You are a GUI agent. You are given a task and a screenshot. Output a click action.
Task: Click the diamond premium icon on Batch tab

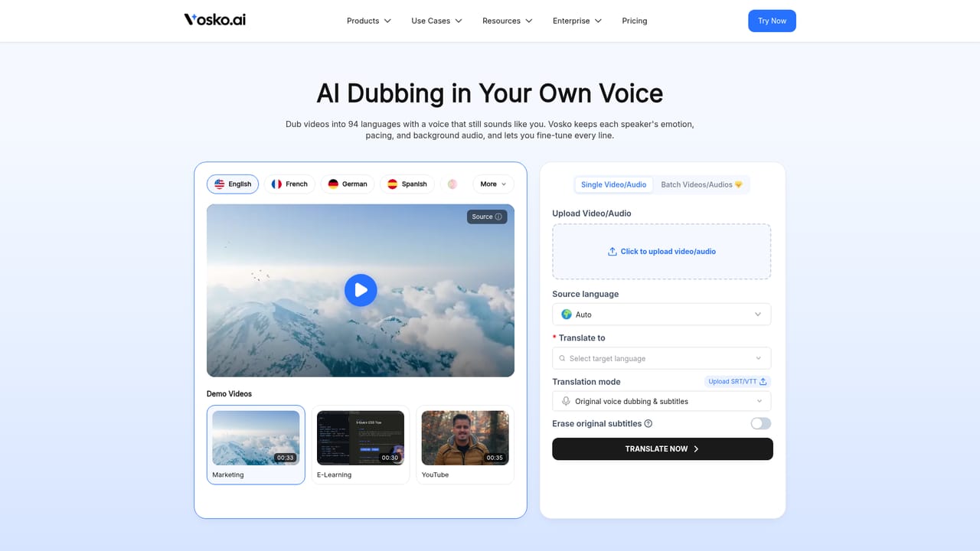pos(738,184)
